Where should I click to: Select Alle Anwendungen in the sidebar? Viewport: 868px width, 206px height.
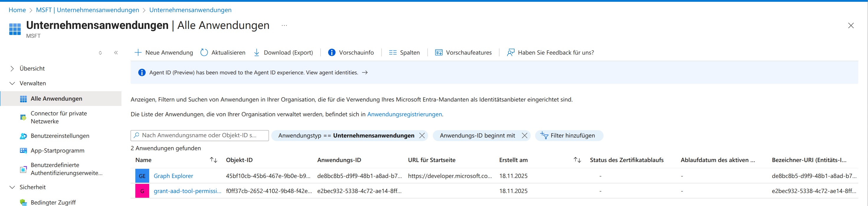(61, 99)
